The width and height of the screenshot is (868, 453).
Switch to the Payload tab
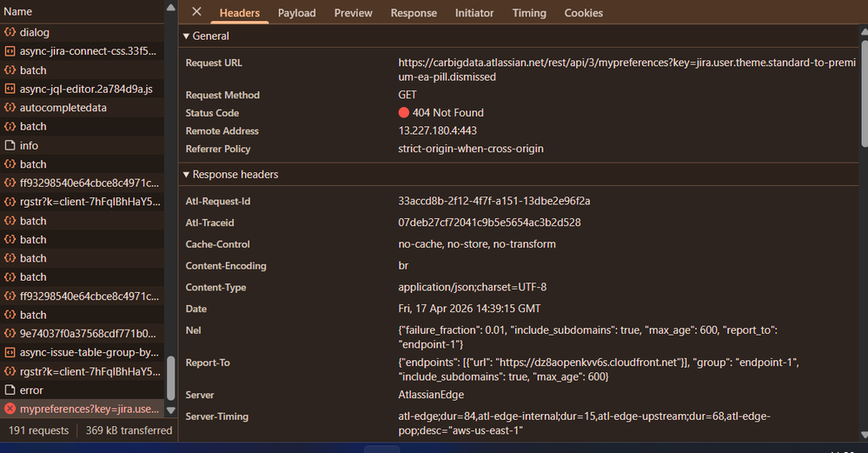[x=296, y=13]
